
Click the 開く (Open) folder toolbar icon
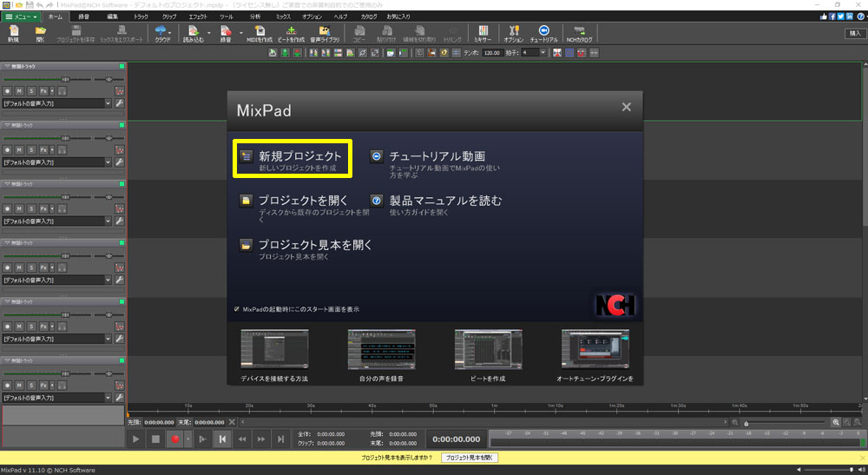41,33
